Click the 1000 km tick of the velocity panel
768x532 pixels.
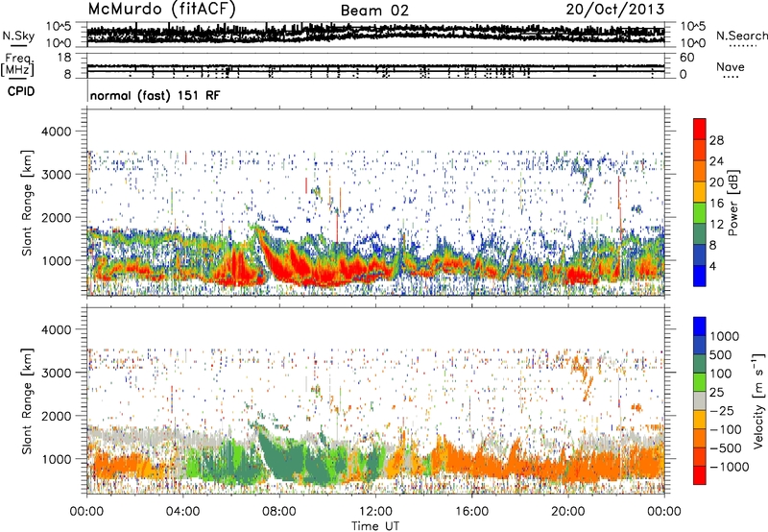click(x=59, y=459)
